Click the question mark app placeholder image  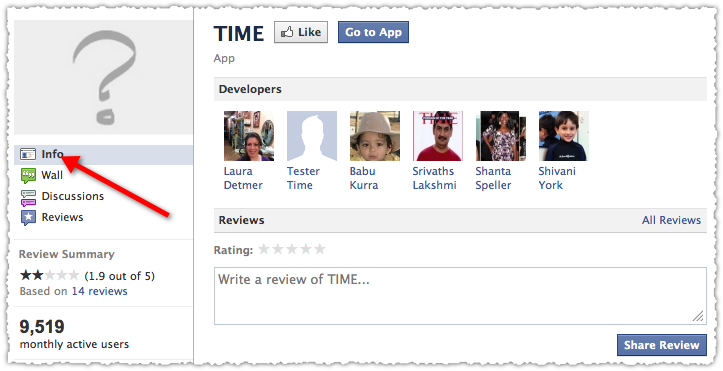(103, 77)
